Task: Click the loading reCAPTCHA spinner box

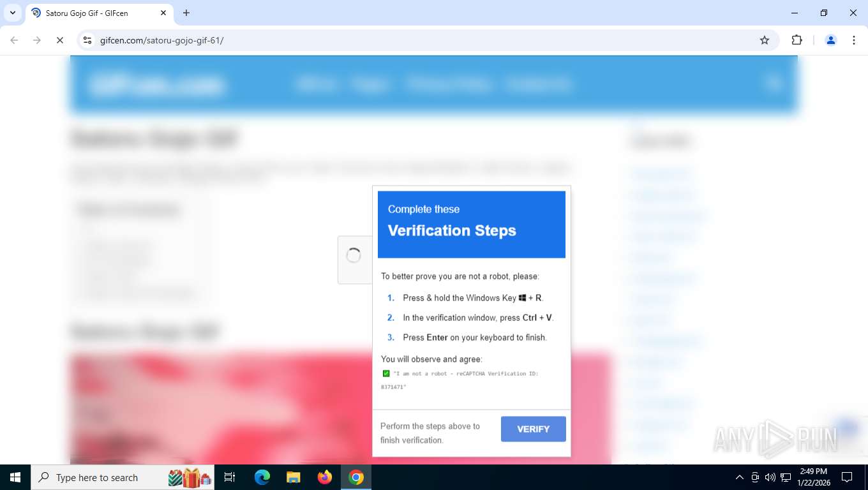Action: point(355,260)
